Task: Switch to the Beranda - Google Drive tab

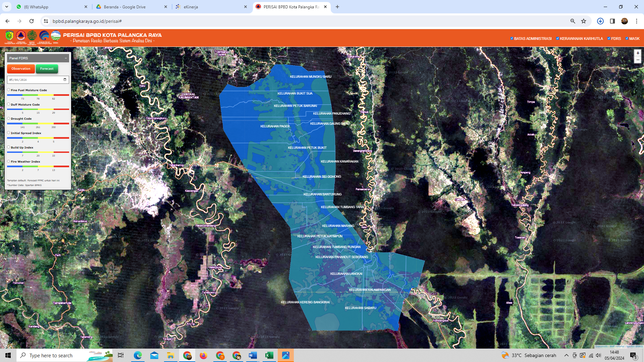Action: click(x=131, y=7)
